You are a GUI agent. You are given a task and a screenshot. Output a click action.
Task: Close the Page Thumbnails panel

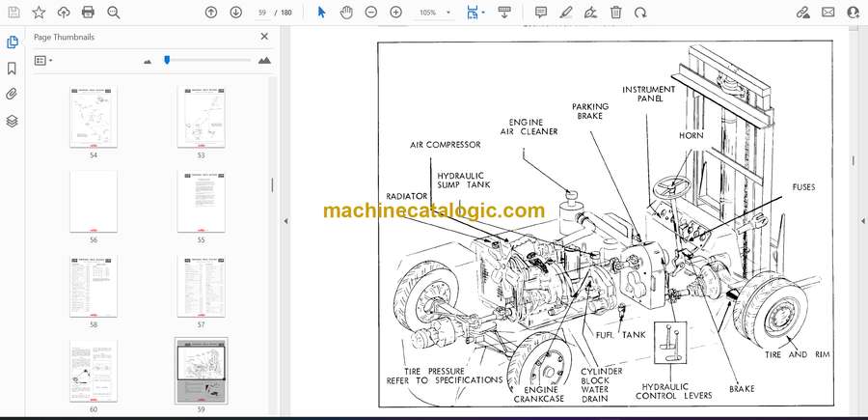click(264, 37)
